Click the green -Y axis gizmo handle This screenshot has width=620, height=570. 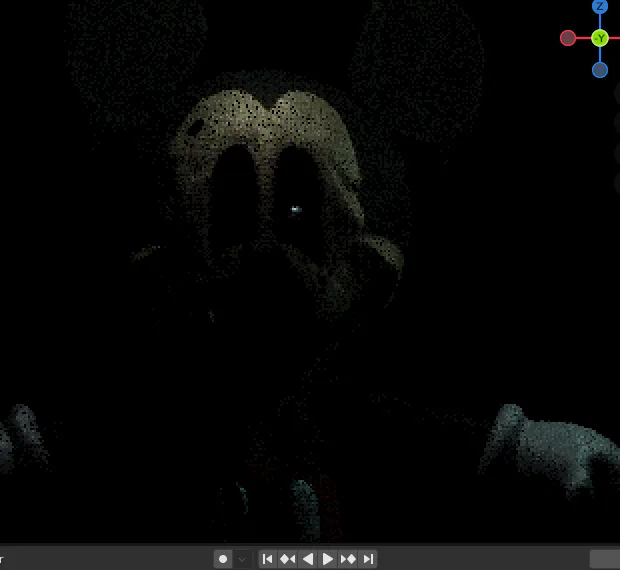point(600,38)
